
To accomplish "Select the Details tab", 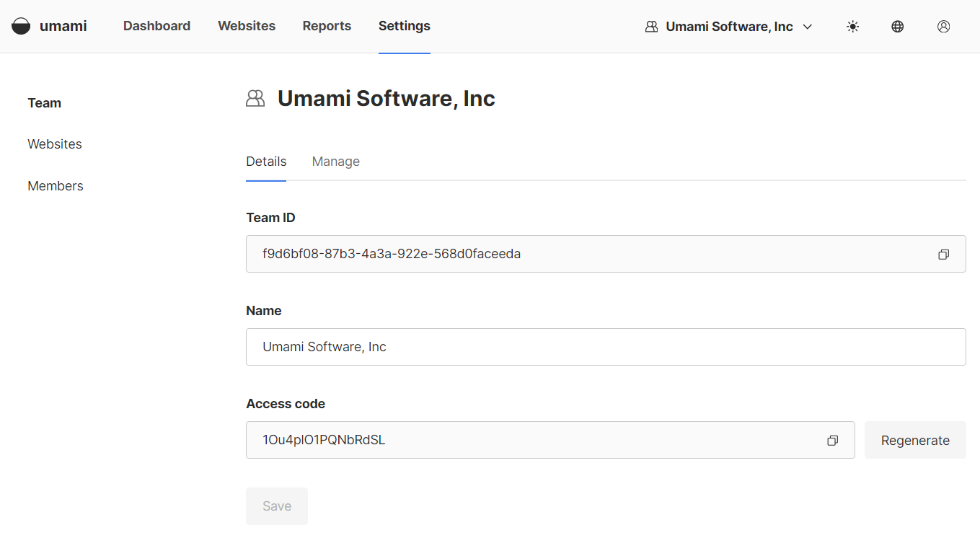I will click(x=266, y=162).
